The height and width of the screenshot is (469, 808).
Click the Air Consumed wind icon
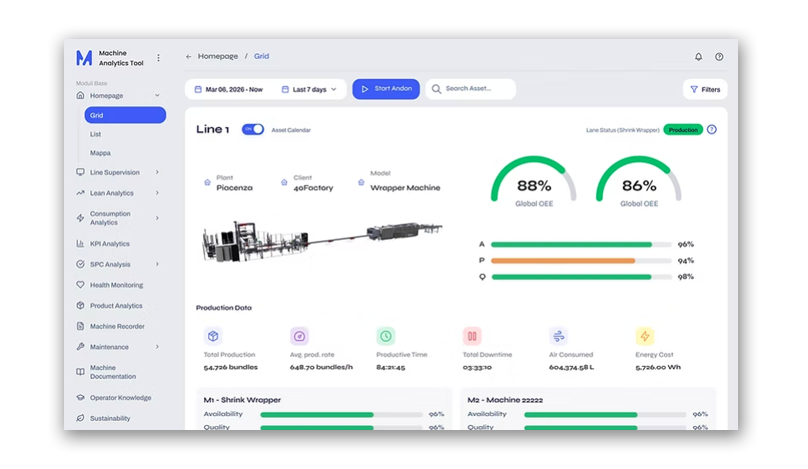(558, 336)
